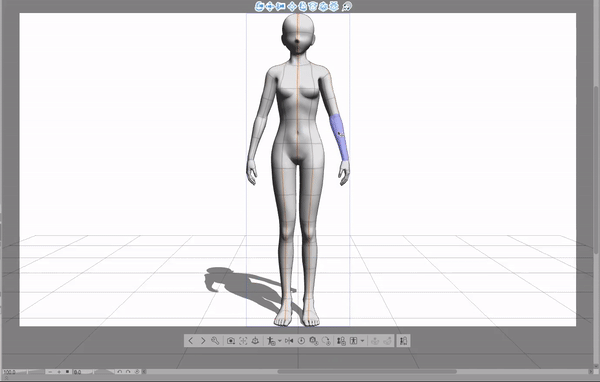Click the zoom out minus button
The image size is (600, 382).
[x=50, y=372]
